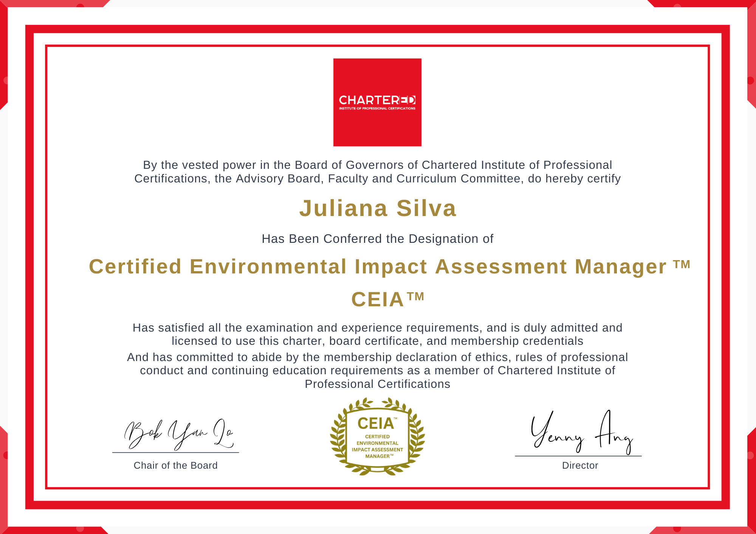The image size is (756, 534).
Task: Click the line under the director's signature
Action: [x=578, y=456]
